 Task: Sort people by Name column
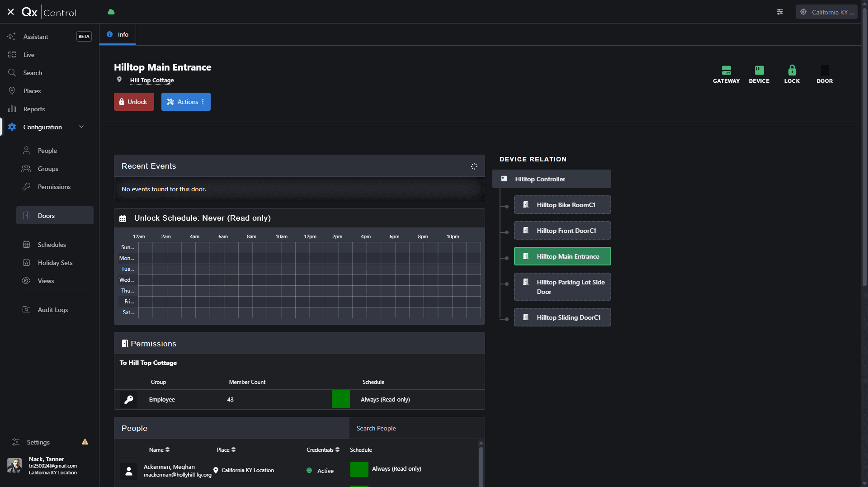coord(159,450)
